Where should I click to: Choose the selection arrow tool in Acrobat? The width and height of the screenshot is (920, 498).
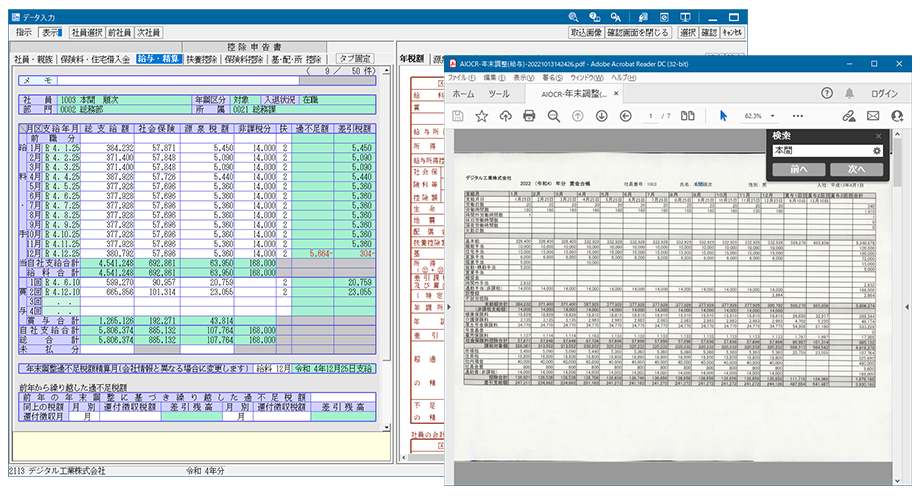[x=723, y=116]
